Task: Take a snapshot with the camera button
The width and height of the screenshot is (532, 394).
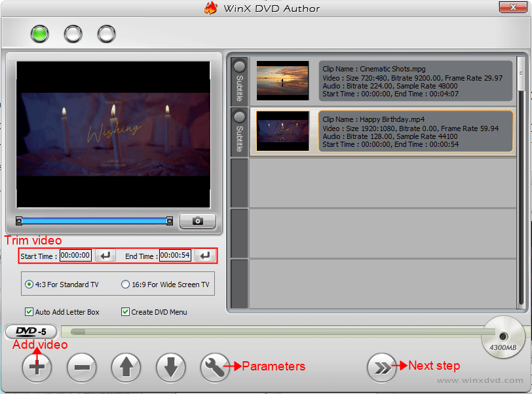Action: point(197,222)
